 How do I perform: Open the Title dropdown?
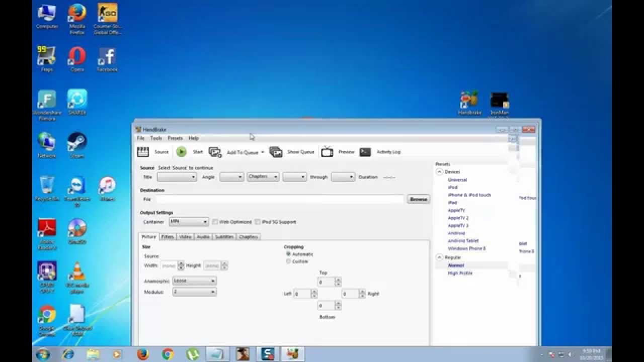(x=177, y=177)
